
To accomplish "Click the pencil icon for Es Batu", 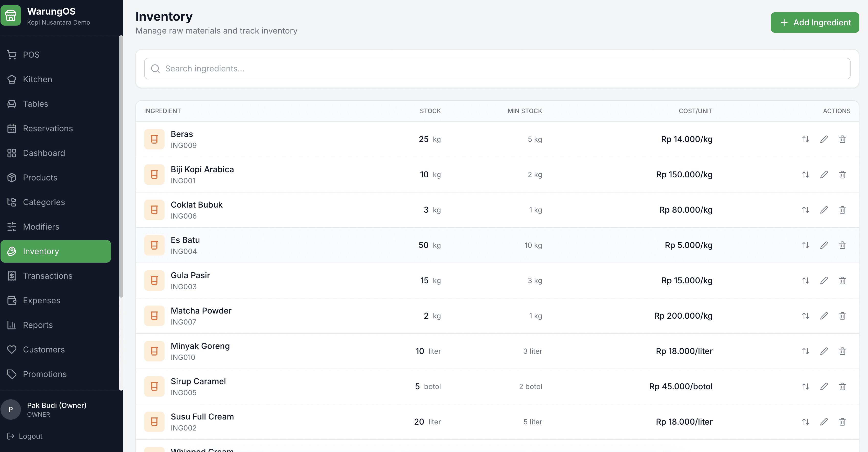I will coord(824,245).
